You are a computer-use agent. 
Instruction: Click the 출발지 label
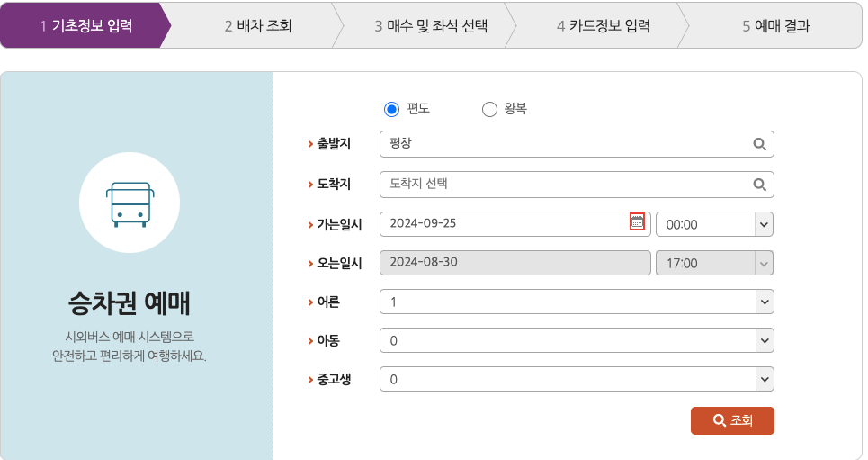click(334, 144)
